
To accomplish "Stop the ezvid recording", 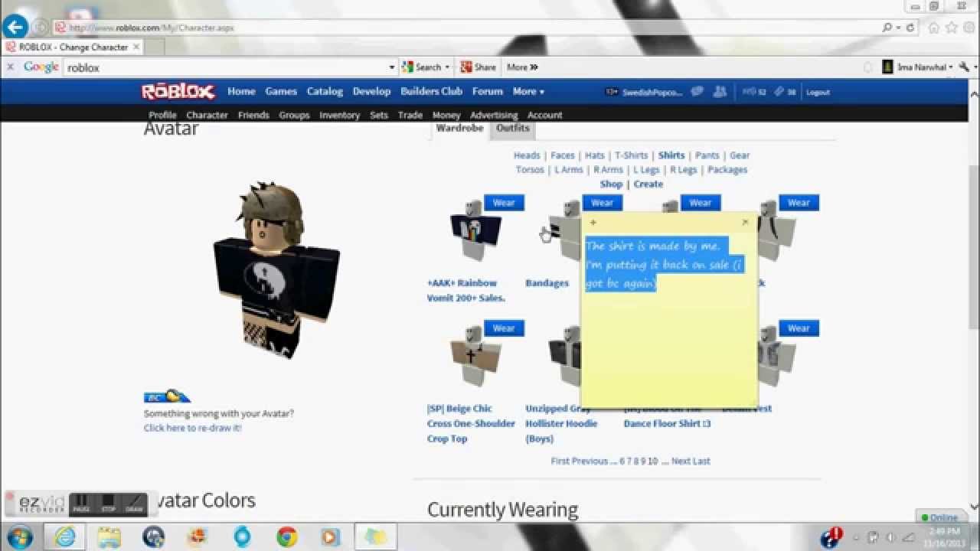I will pyautogui.click(x=108, y=504).
